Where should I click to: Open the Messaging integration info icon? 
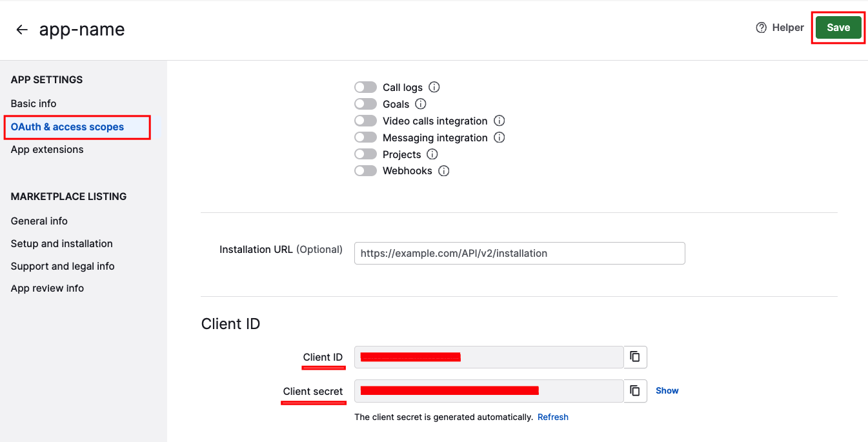[x=498, y=137]
